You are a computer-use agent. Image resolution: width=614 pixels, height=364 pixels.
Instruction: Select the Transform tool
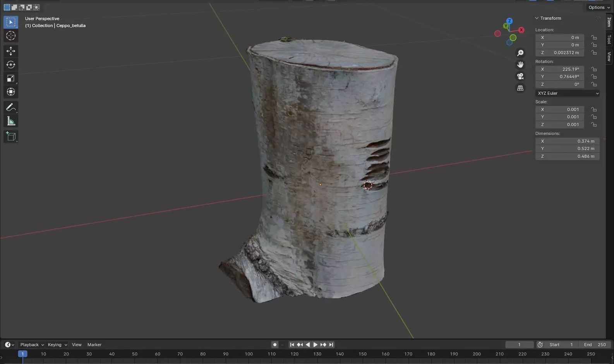point(11,92)
